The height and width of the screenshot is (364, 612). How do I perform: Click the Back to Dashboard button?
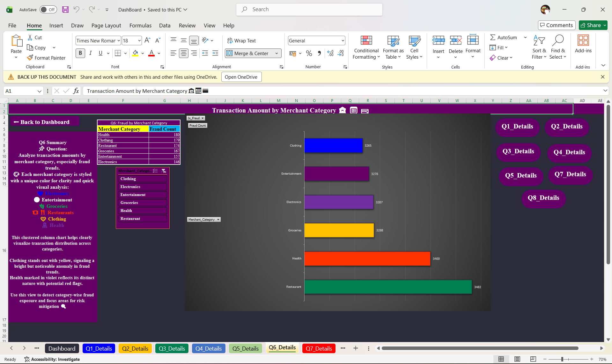(45, 122)
